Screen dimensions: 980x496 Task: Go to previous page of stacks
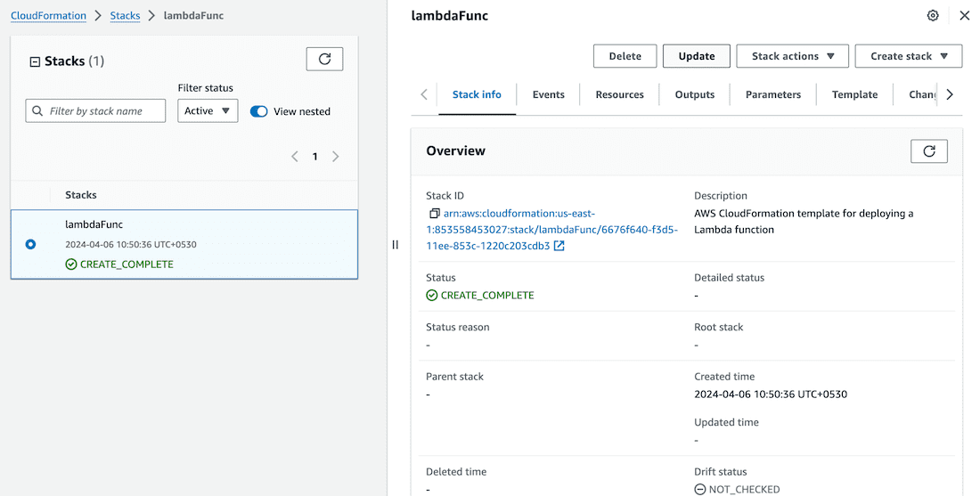295,157
